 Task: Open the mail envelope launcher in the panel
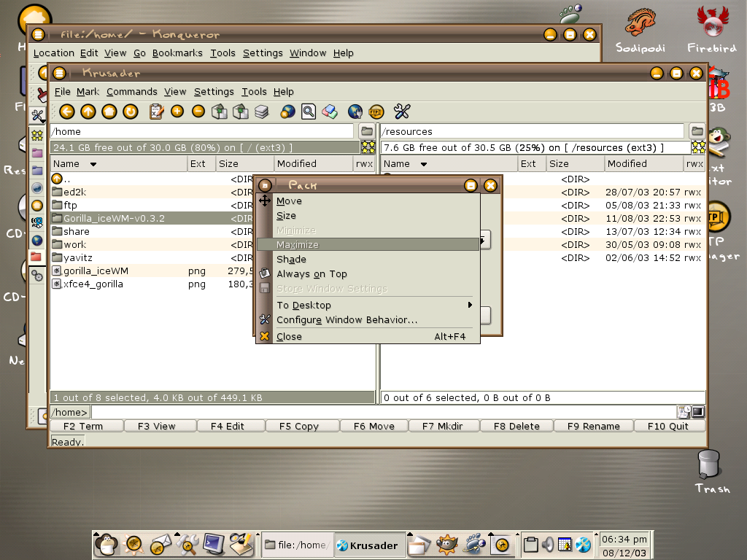(x=160, y=544)
